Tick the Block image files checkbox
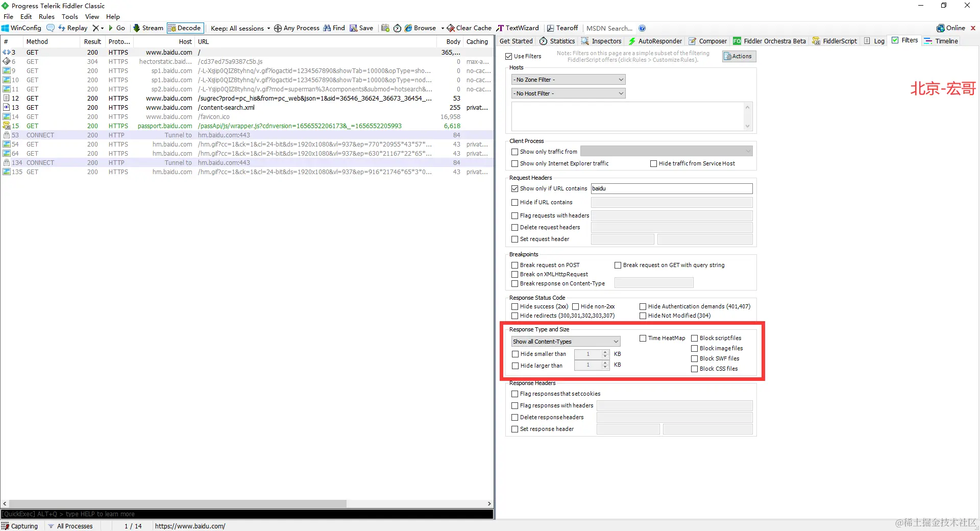This screenshot has height=531, width=980. [694, 348]
